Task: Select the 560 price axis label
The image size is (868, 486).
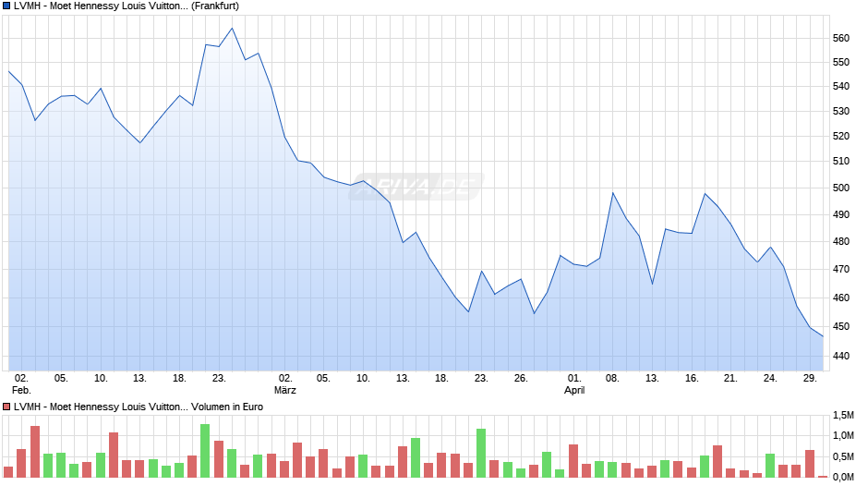Action: pyautogui.click(x=841, y=38)
